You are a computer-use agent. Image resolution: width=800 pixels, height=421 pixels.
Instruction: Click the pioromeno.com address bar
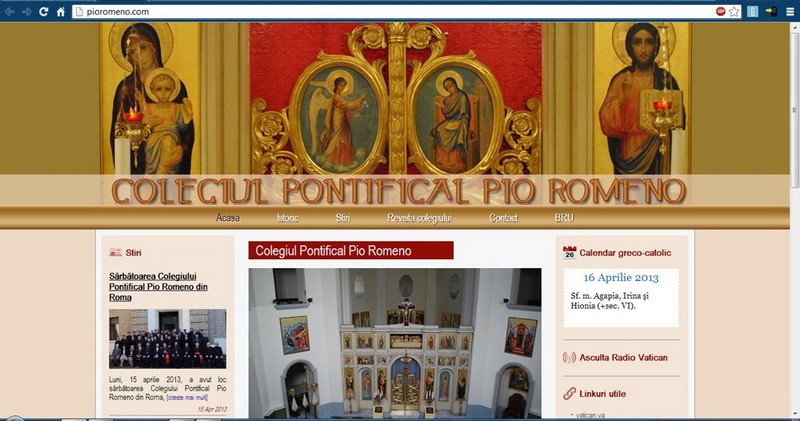(393, 11)
